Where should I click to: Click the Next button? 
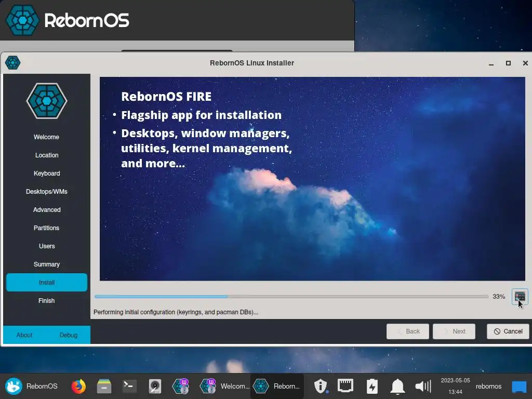point(454,331)
